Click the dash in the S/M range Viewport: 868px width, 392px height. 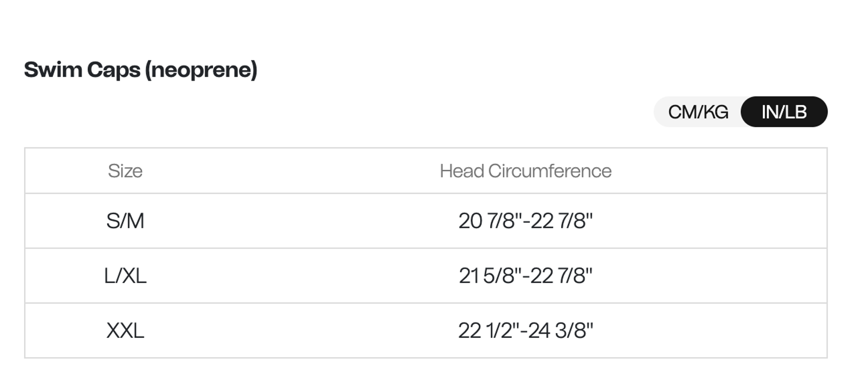(x=526, y=222)
